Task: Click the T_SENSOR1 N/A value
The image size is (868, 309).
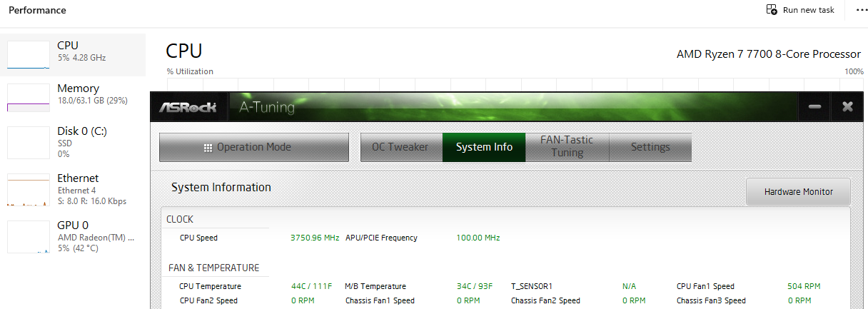Action: pyautogui.click(x=629, y=286)
